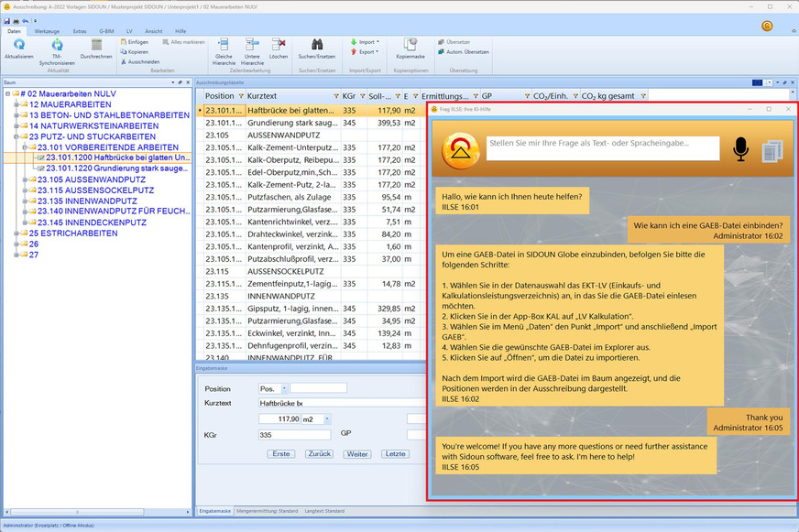
Task: Open the m2 unit dropdown
Action: pyautogui.click(x=325, y=418)
